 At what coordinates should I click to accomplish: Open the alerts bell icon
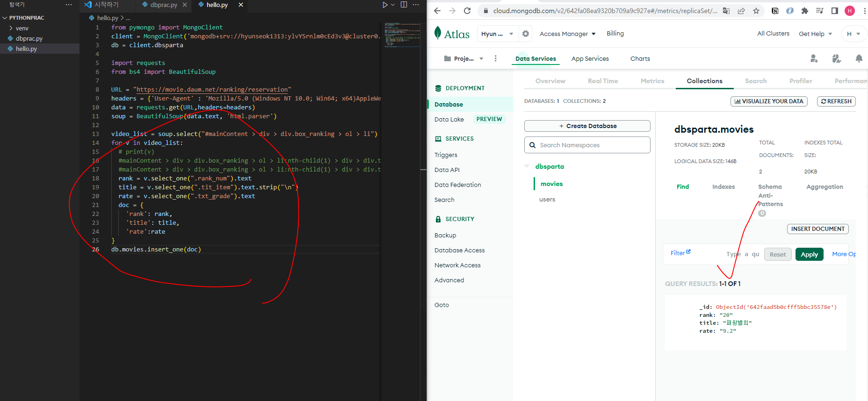[859, 58]
